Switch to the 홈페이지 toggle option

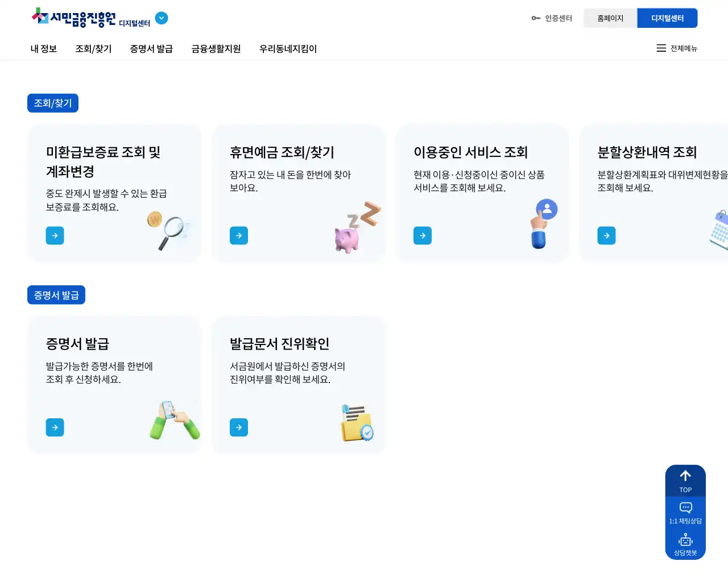point(610,18)
